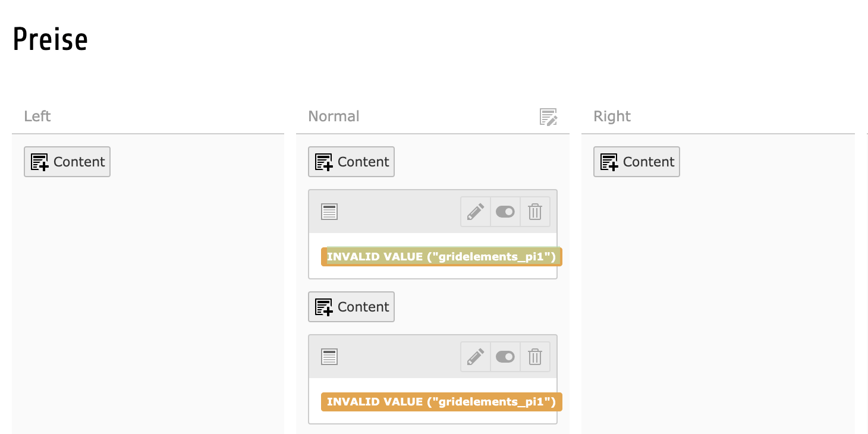
Task: Click type icon of first content element
Action: click(x=329, y=212)
